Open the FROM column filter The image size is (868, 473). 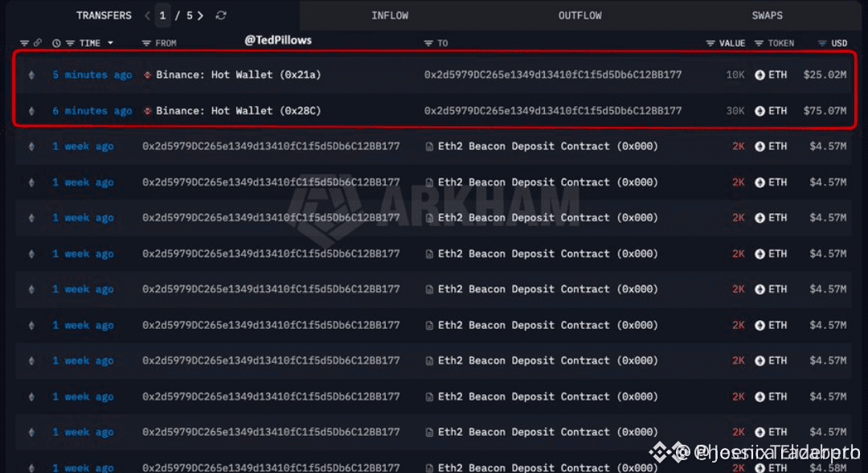(x=146, y=43)
